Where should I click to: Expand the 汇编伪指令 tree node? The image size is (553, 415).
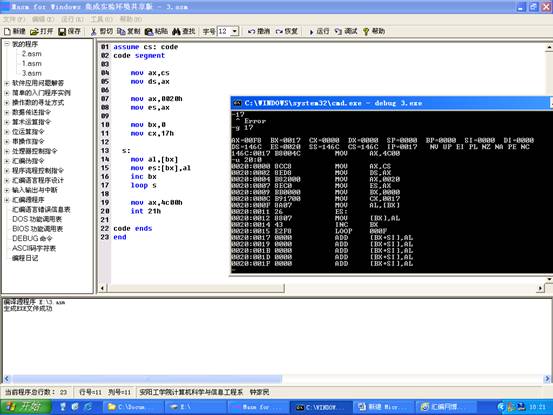click(x=7, y=161)
